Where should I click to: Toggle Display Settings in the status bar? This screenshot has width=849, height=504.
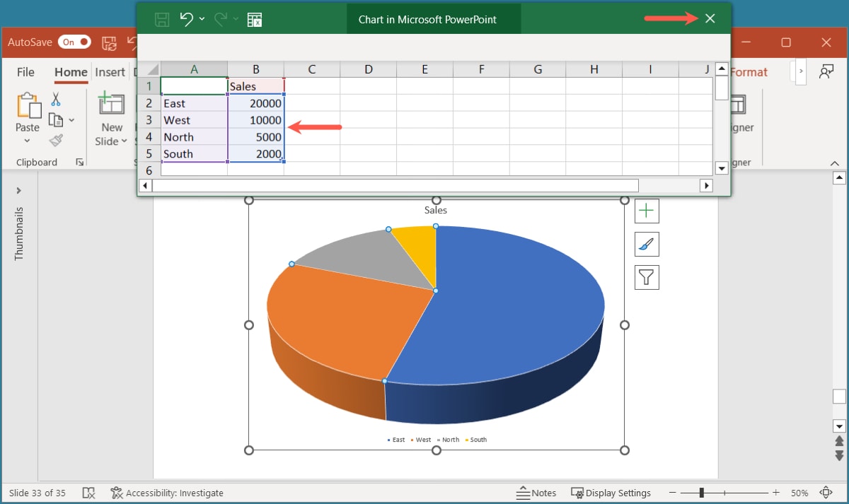coord(611,493)
